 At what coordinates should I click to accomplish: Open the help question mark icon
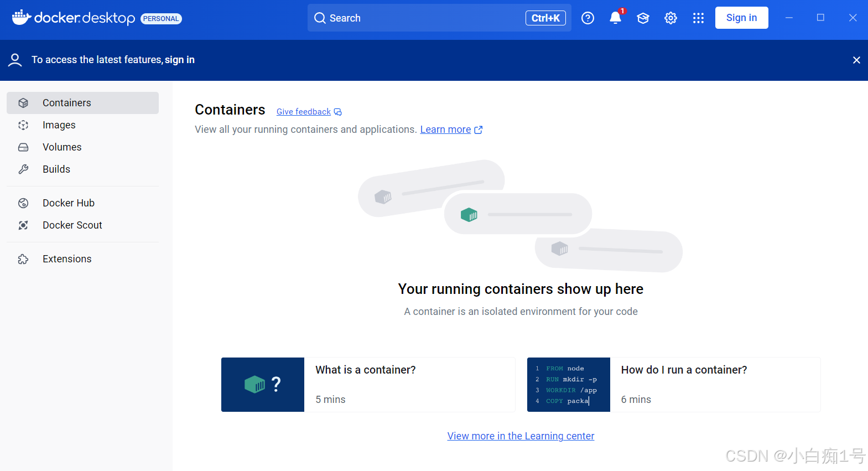click(588, 18)
